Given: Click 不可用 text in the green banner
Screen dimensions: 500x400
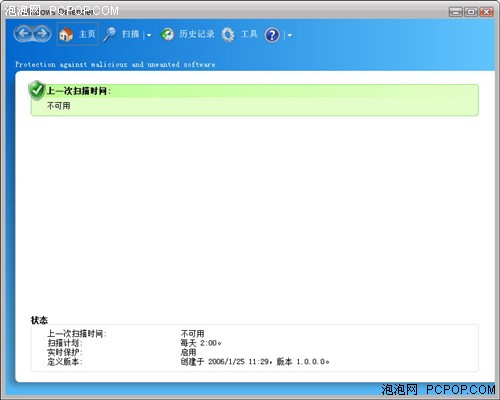Looking at the screenshot, I should [x=59, y=106].
